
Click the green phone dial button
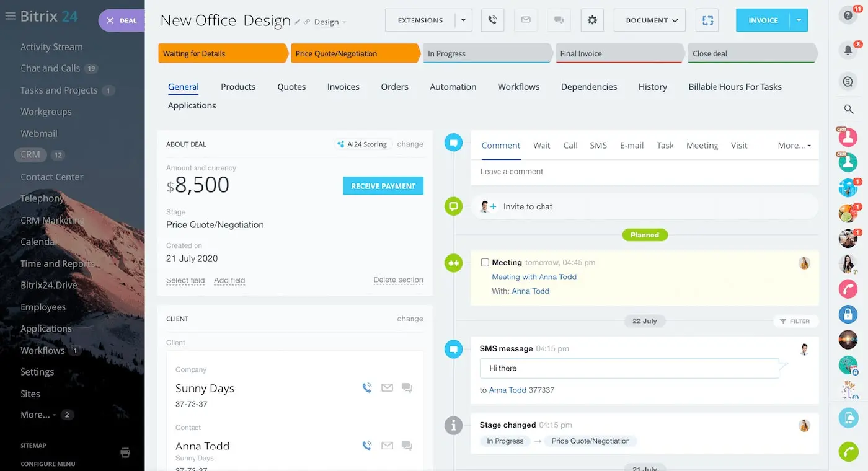coord(848,452)
